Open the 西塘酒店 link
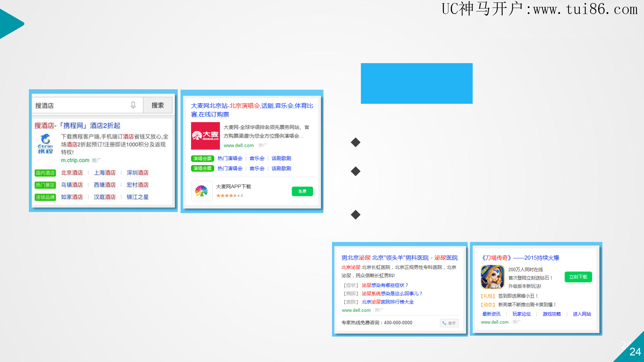This screenshot has width=644, height=362. 105,185
